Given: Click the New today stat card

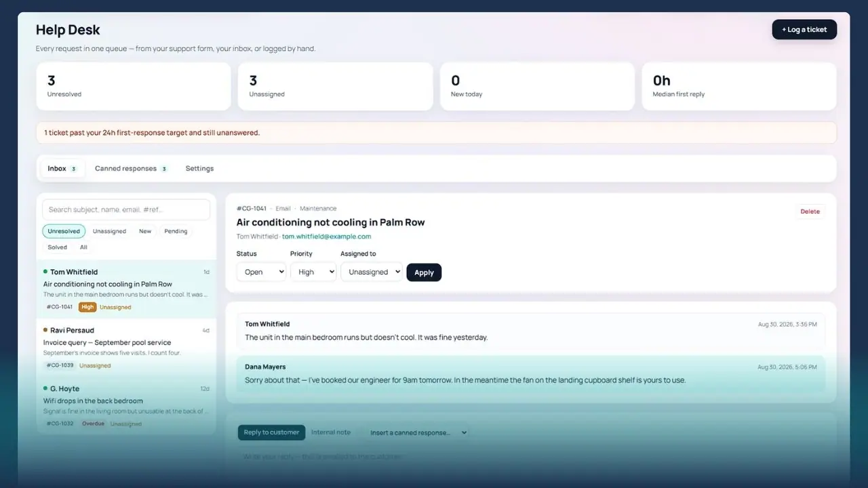Looking at the screenshot, I should coord(537,86).
